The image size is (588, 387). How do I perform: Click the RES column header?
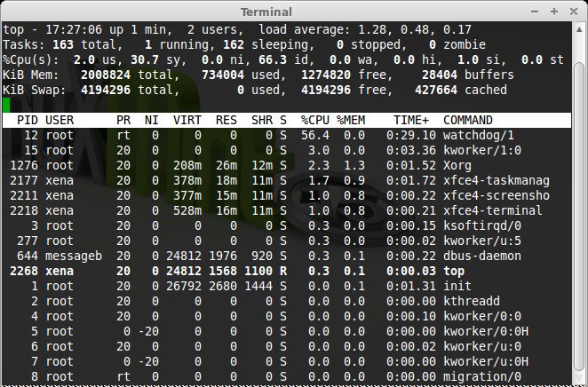(x=226, y=120)
